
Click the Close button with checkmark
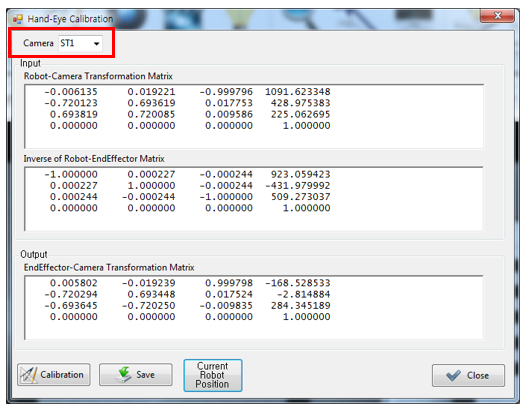coord(468,375)
